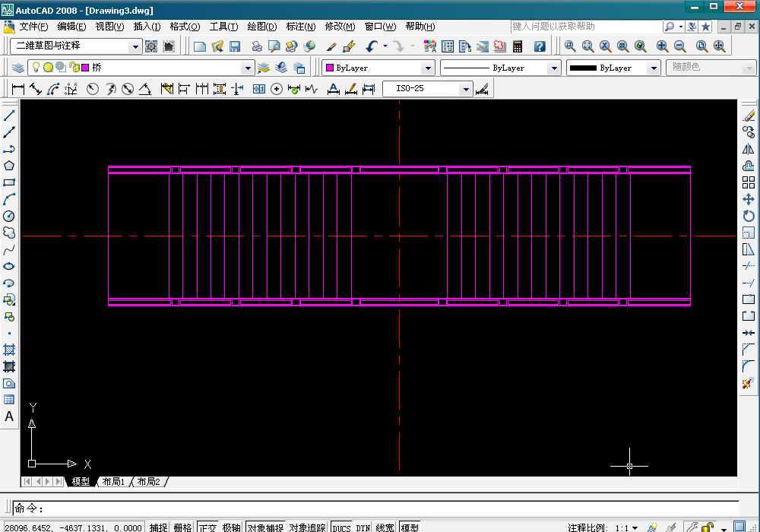Open the 修改(M) menu
Viewport: 760px width, 532px height.
coord(340,26)
